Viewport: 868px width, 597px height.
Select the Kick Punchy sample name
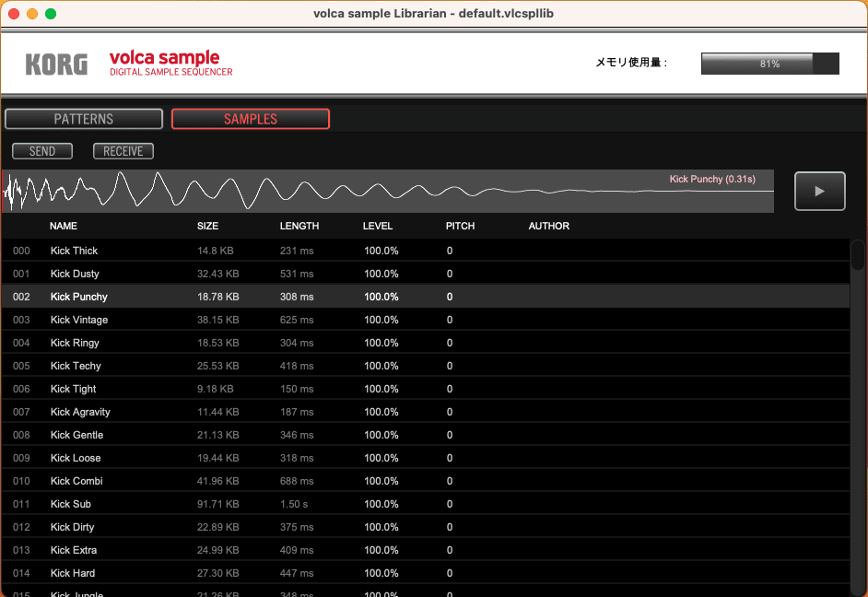[78, 297]
